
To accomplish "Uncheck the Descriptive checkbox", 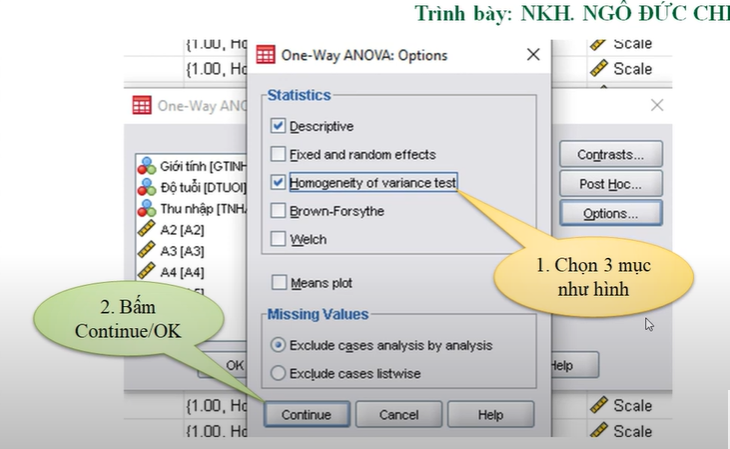I will 278,127.
